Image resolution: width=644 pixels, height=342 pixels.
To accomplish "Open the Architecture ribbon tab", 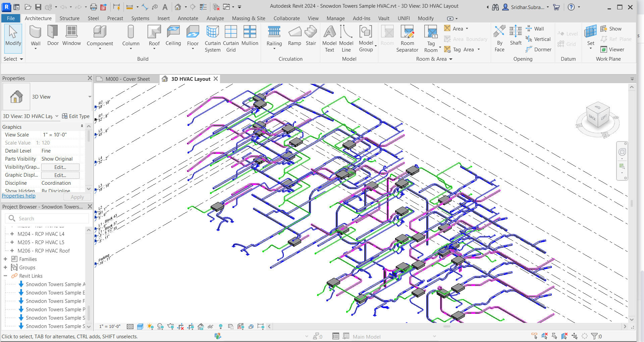I will (x=38, y=18).
